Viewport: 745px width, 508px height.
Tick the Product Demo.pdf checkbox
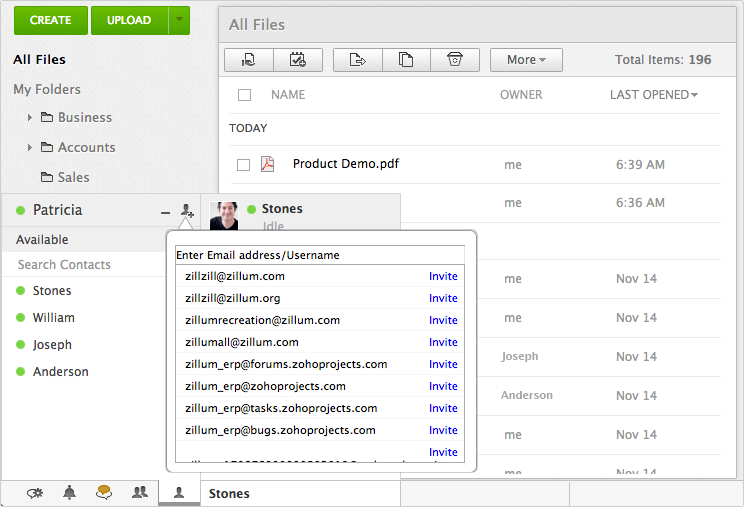pos(243,165)
